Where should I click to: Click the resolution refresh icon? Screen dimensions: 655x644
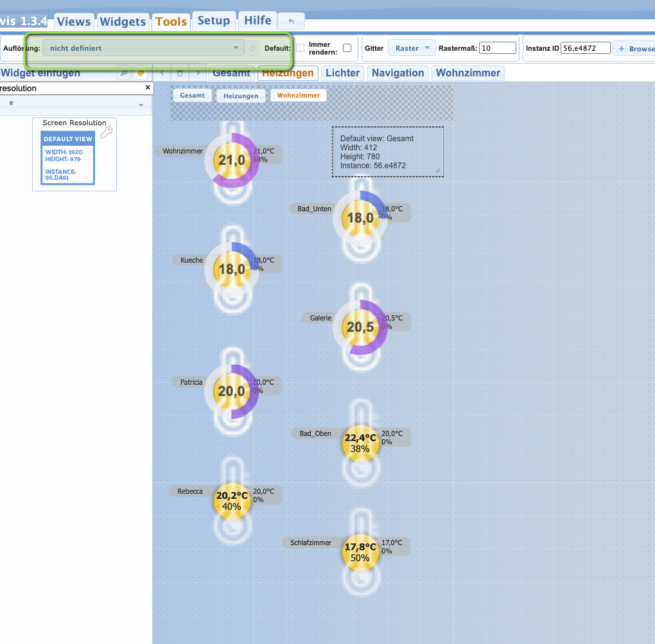click(x=252, y=48)
